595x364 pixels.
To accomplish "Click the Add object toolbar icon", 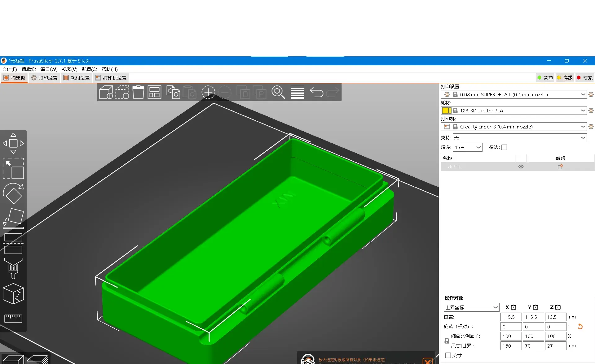I will (x=106, y=92).
